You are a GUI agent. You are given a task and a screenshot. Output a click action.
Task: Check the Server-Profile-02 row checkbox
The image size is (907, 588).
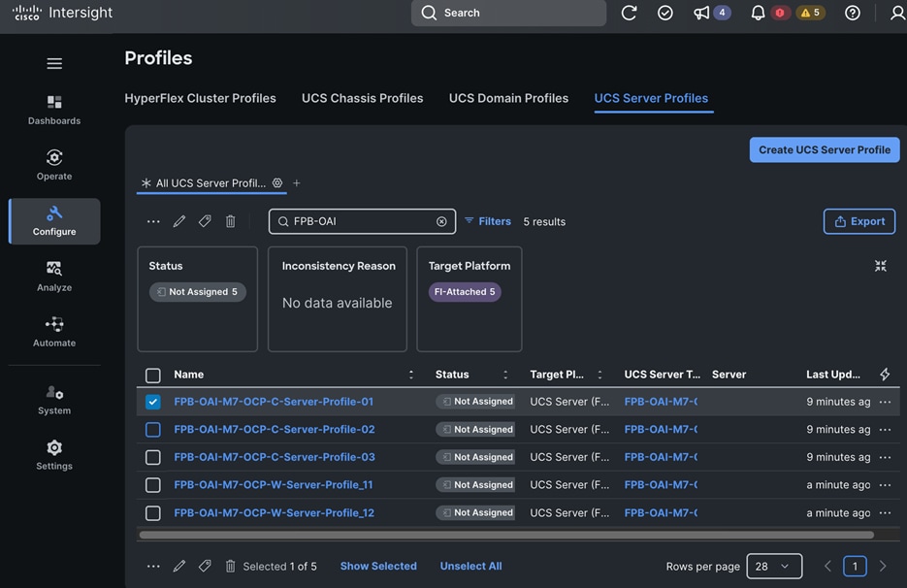click(x=152, y=430)
